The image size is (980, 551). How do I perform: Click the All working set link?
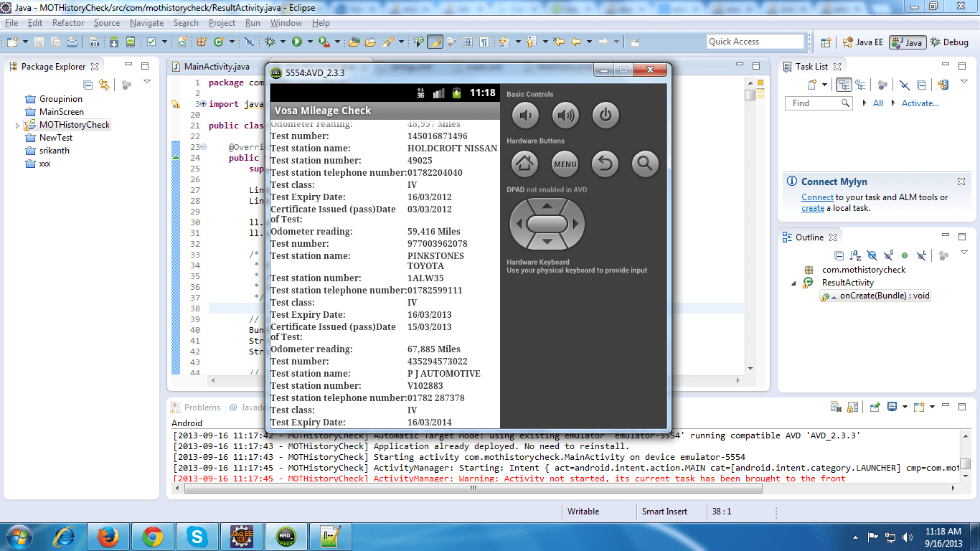click(878, 103)
